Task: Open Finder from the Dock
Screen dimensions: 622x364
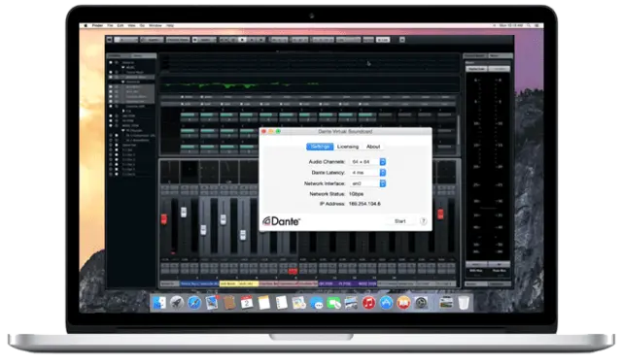Action: [x=159, y=304]
